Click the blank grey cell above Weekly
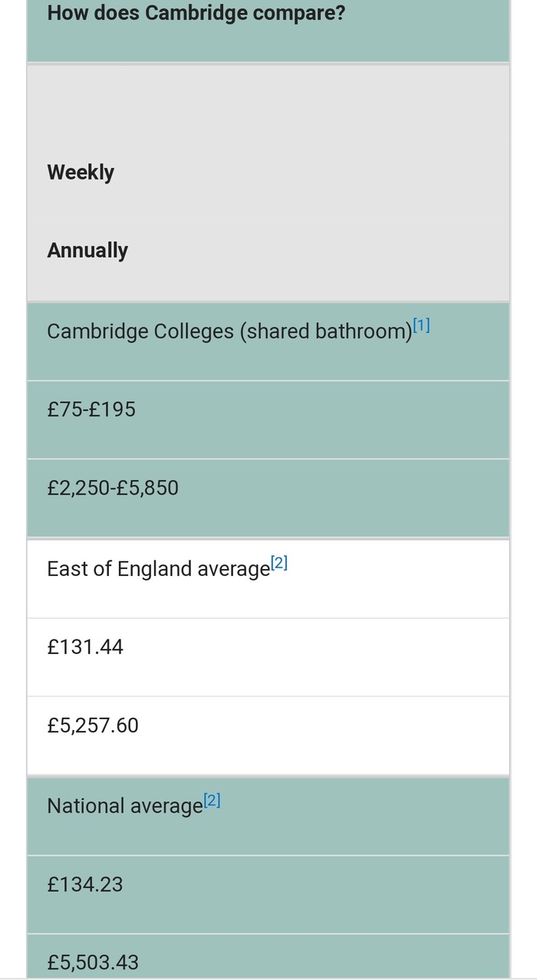Screen dimensions: 537x980 (268, 106)
